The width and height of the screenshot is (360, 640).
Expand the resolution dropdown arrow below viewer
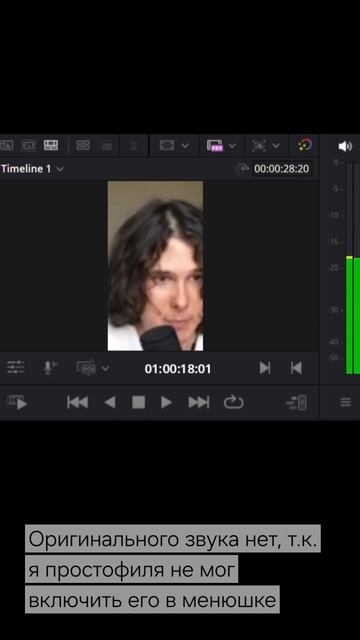(x=105, y=369)
